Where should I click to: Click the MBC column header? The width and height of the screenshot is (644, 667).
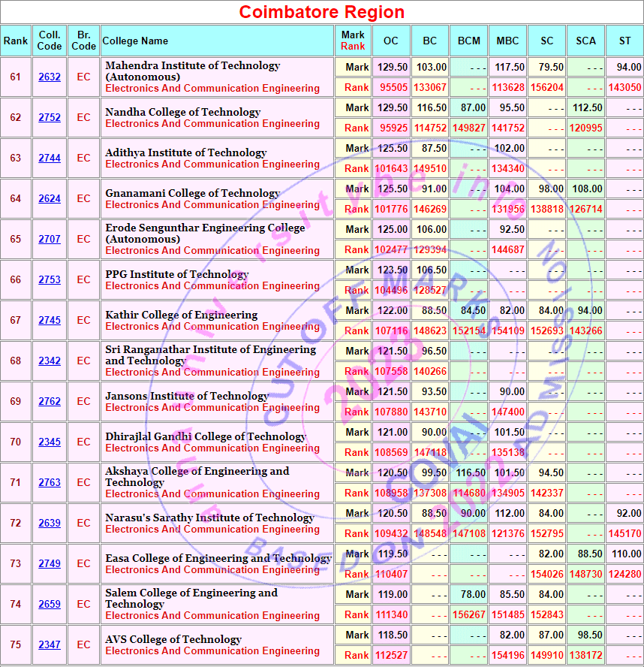pos(508,41)
